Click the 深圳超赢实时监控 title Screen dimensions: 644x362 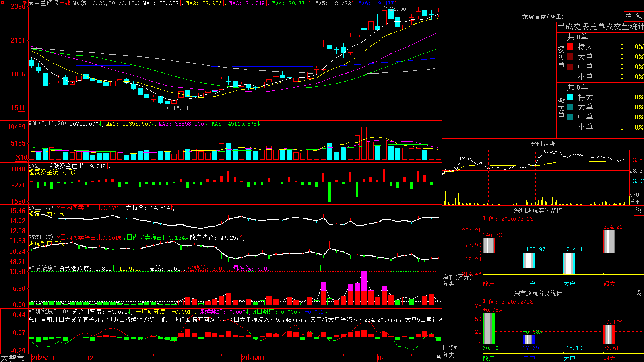(x=538, y=210)
